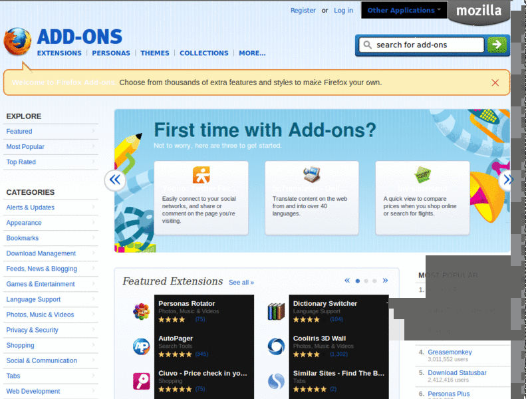Dismiss the welcome banner with the X
The image size is (532, 399).
pos(494,82)
